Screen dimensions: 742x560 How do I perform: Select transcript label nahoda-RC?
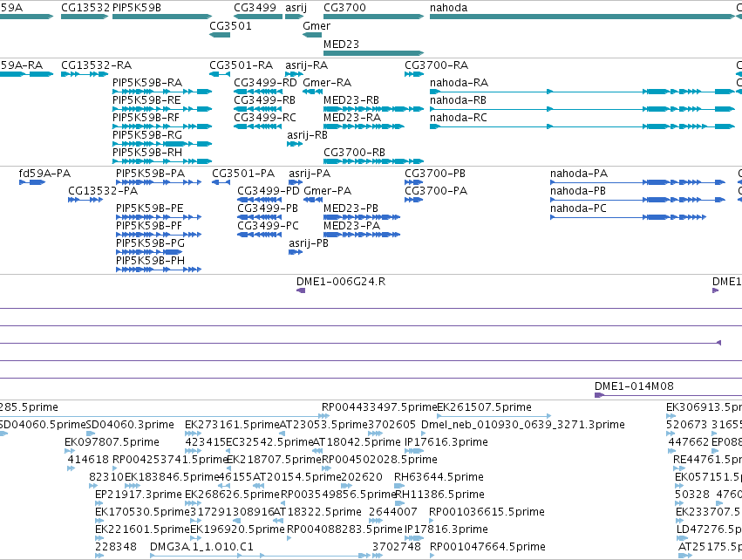click(x=458, y=118)
